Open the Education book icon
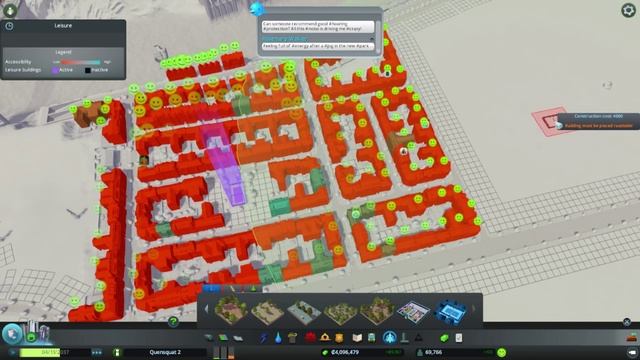640x360 pixels. pos(357,338)
